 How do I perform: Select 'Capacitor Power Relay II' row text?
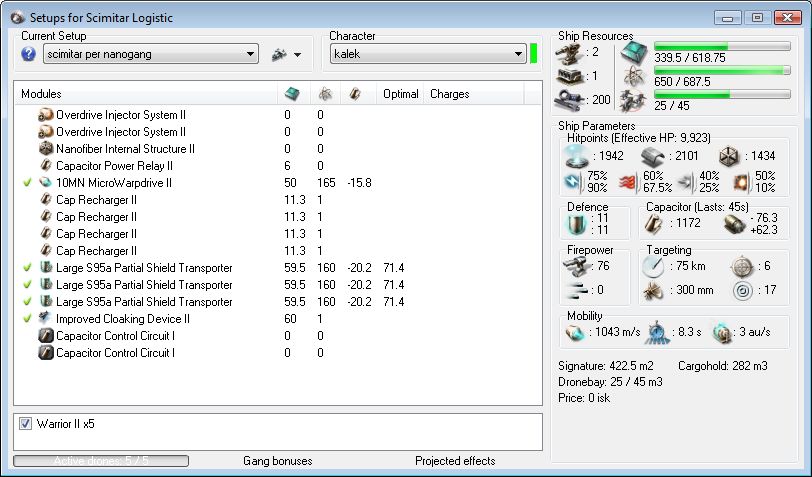click(x=114, y=166)
